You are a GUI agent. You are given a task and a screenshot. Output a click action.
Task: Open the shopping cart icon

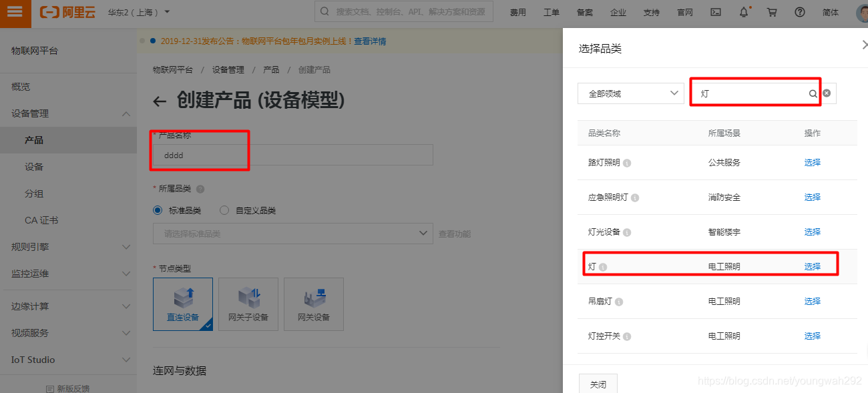coord(772,12)
